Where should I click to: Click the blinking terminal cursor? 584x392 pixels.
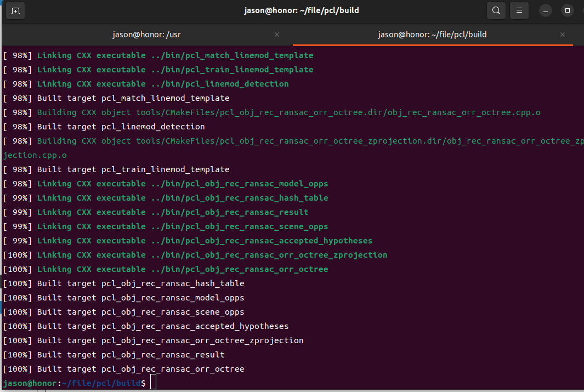pyautogui.click(x=153, y=383)
